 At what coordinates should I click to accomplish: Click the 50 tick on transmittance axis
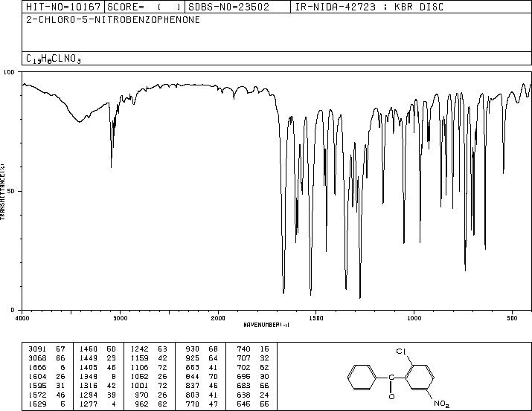point(11,191)
